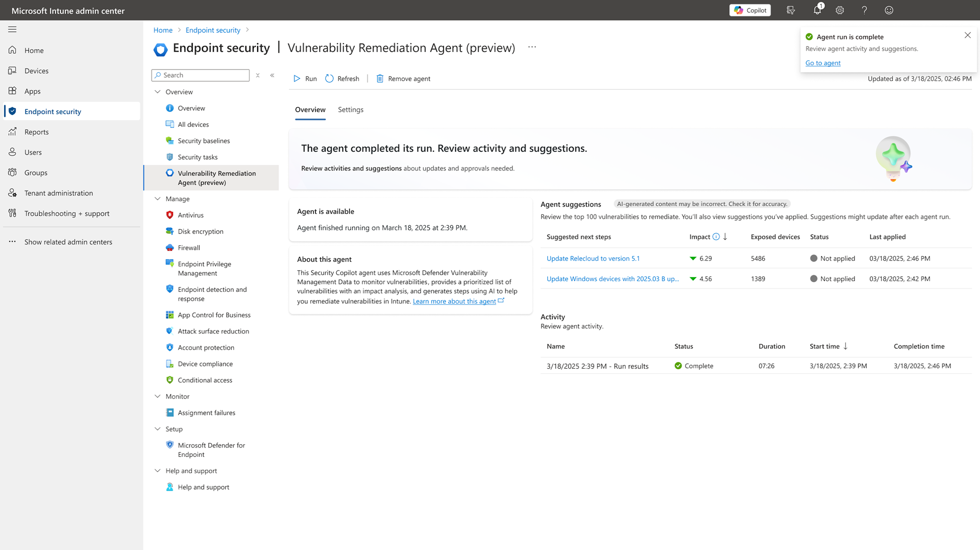Open the more options ellipsis next to agent title
This screenshot has width=980, height=550.
[x=532, y=47]
